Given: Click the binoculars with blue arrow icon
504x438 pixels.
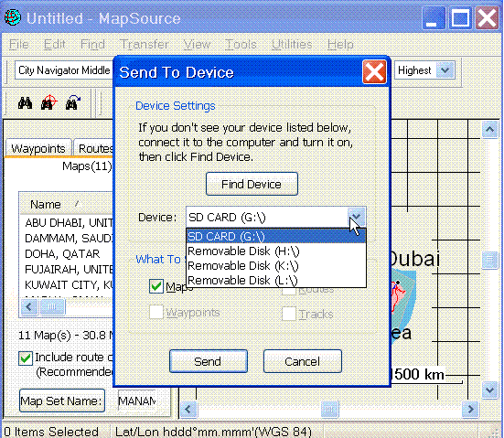Looking at the screenshot, I should 73,102.
